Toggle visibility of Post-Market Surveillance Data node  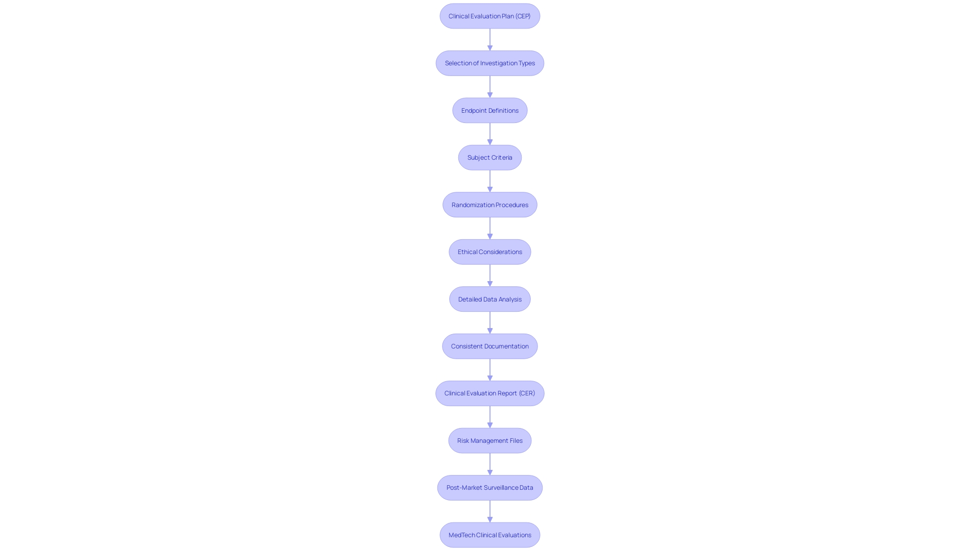tap(489, 487)
